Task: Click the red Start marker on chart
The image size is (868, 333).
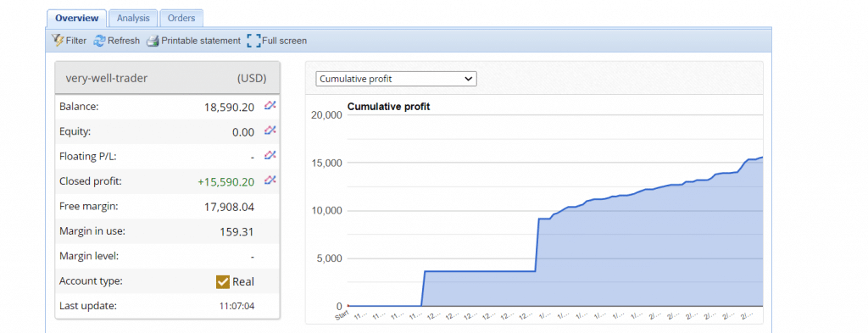Action: coord(348,306)
